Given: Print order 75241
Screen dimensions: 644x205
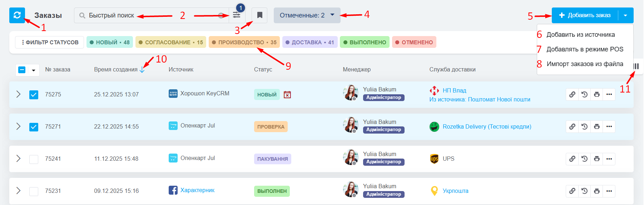Looking at the screenshot, I should coord(596,159).
